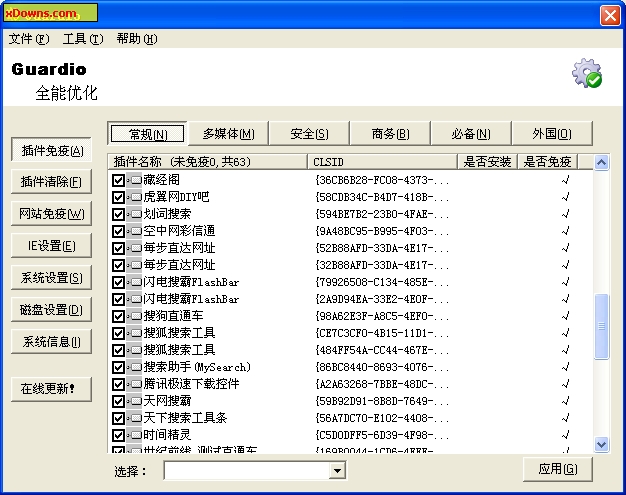The height and width of the screenshot is (495, 626).
Task: Open the 系统信息(I) section
Action: coord(52,341)
